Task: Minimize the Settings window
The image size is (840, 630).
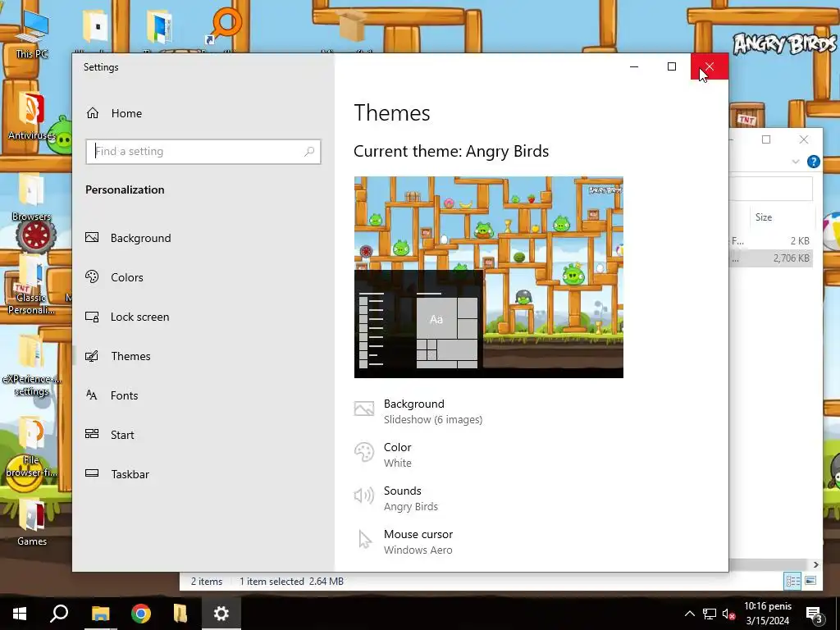Action: 634,66
